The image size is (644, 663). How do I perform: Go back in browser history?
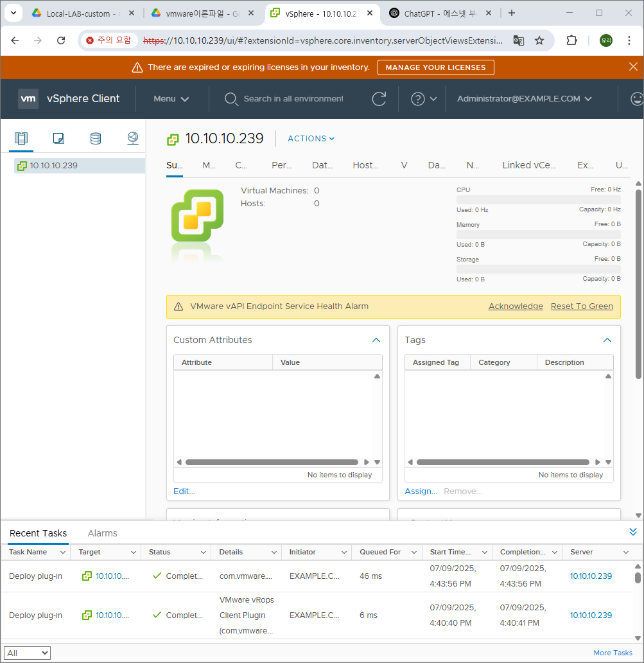15,40
